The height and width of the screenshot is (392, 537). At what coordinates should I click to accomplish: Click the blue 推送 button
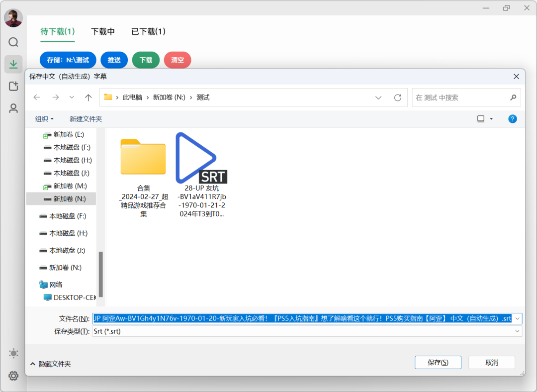[x=114, y=60]
